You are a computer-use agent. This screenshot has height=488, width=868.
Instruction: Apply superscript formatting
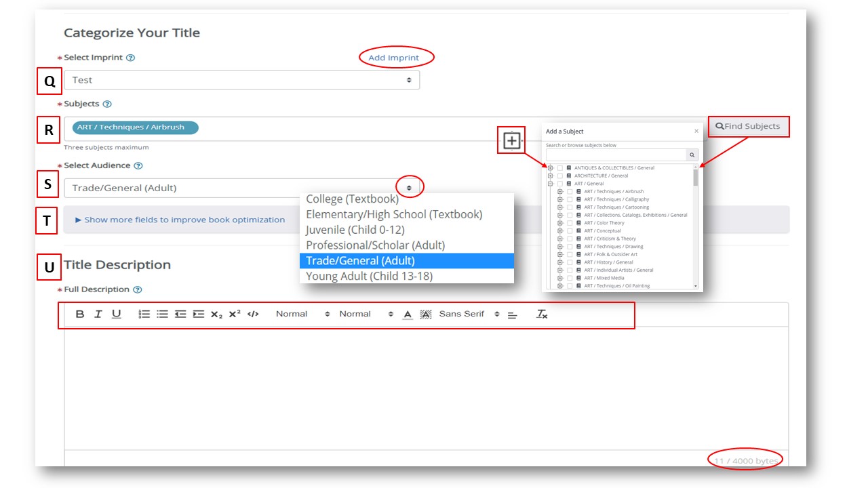pos(235,313)
